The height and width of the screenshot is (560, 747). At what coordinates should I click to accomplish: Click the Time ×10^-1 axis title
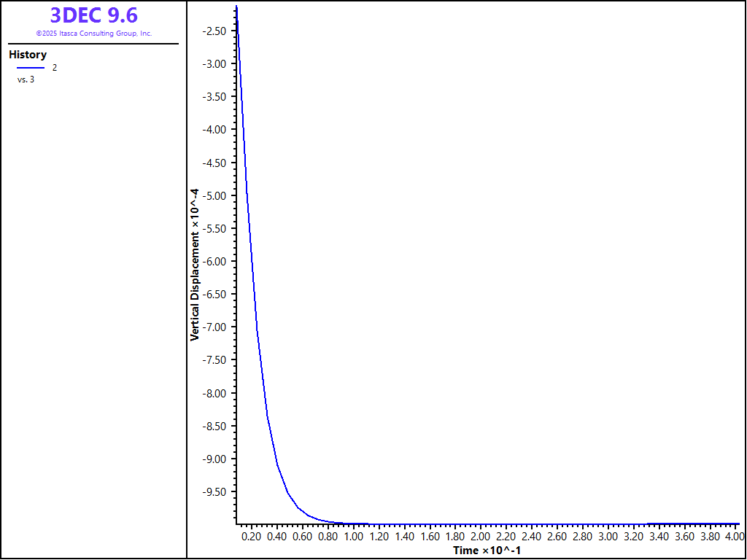(x=487, y=550)
